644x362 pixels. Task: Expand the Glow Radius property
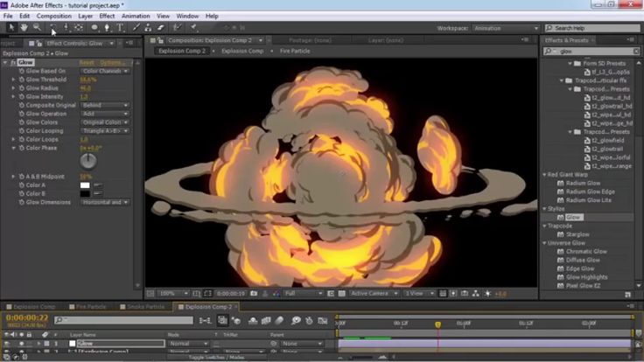point(13,88)
